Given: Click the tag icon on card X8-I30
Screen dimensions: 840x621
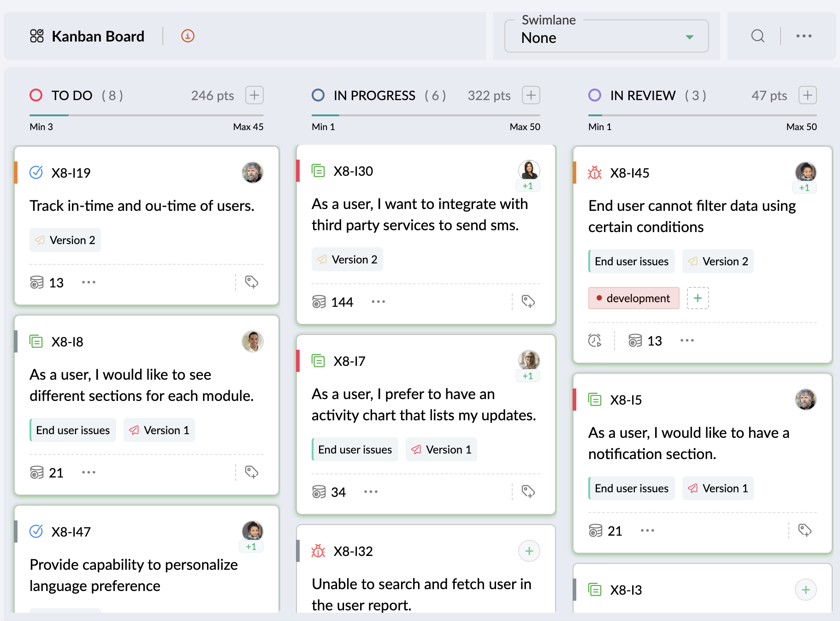Looking at the screenshot, I should pyautogui.click(x=528, y=301).
